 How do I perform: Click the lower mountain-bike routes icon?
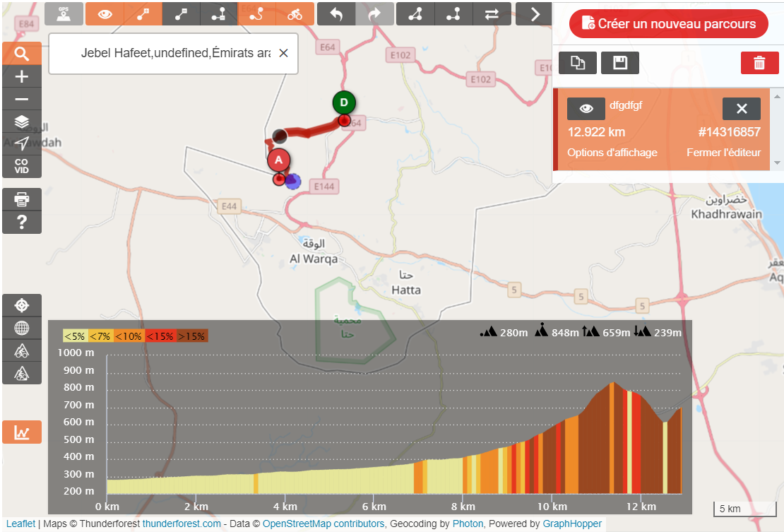point(21,373)
